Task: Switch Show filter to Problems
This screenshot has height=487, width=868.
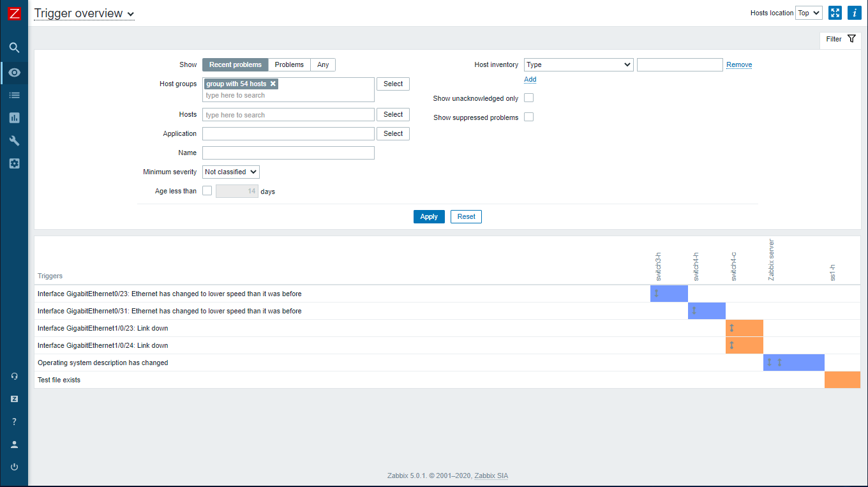Action: (289, 64)
